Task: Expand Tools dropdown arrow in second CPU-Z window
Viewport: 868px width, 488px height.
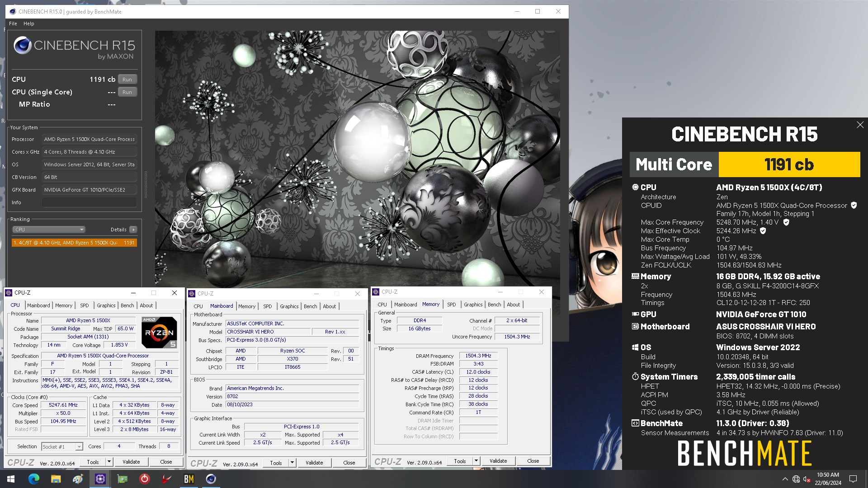Action: click(x=292, y=463)
